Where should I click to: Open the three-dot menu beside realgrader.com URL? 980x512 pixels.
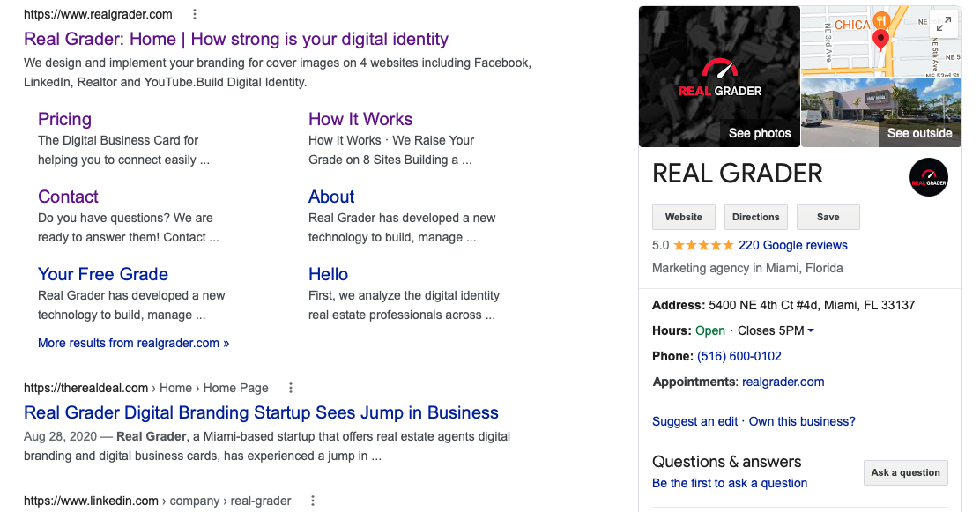click(x=194, y=14)
